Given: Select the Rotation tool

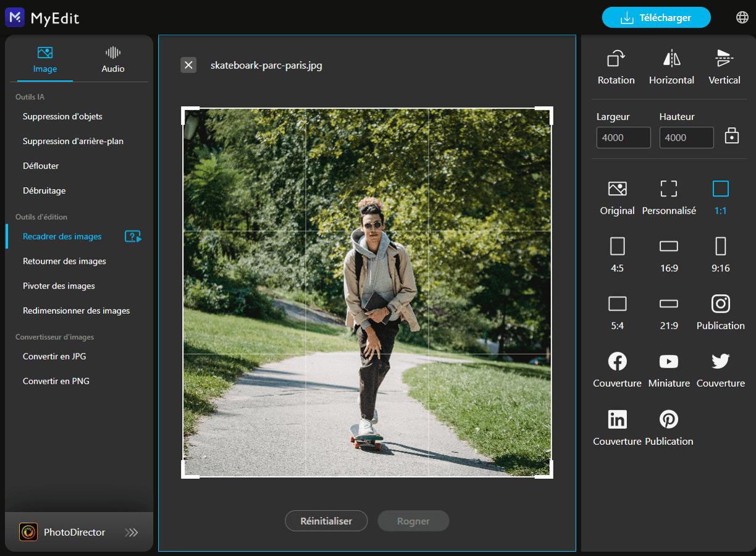Looking at the screenshot, I should pos(616,65).
